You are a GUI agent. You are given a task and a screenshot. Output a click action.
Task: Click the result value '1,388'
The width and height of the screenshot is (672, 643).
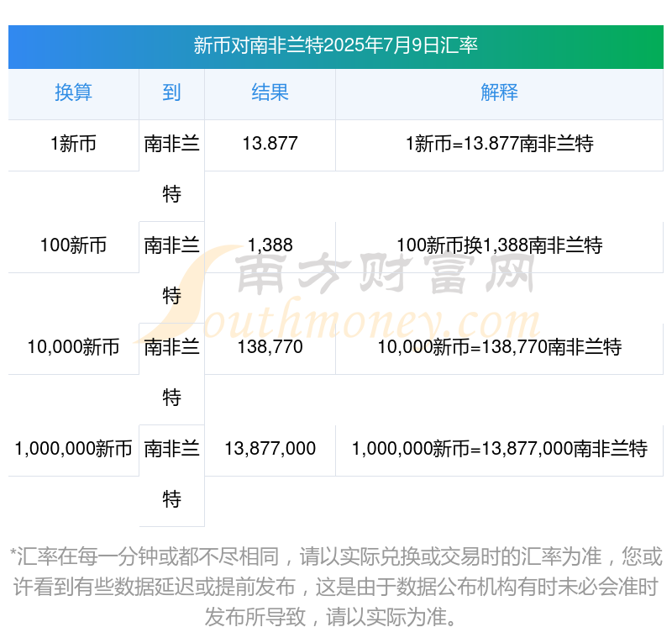pyautogui.click(x=270, y=245)
